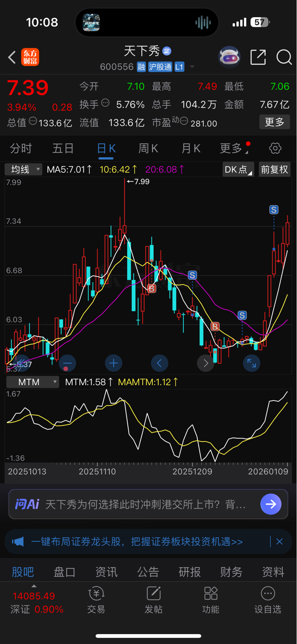297x644 pixels.
Task: Tap the L1 level badge
Action: 179,67
